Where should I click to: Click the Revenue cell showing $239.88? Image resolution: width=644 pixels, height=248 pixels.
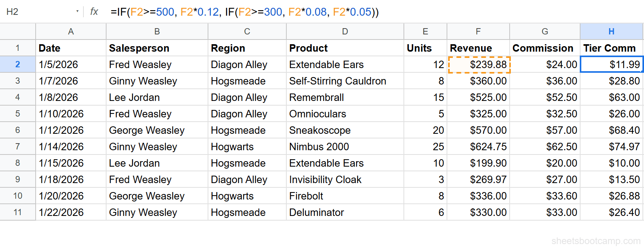478,64
